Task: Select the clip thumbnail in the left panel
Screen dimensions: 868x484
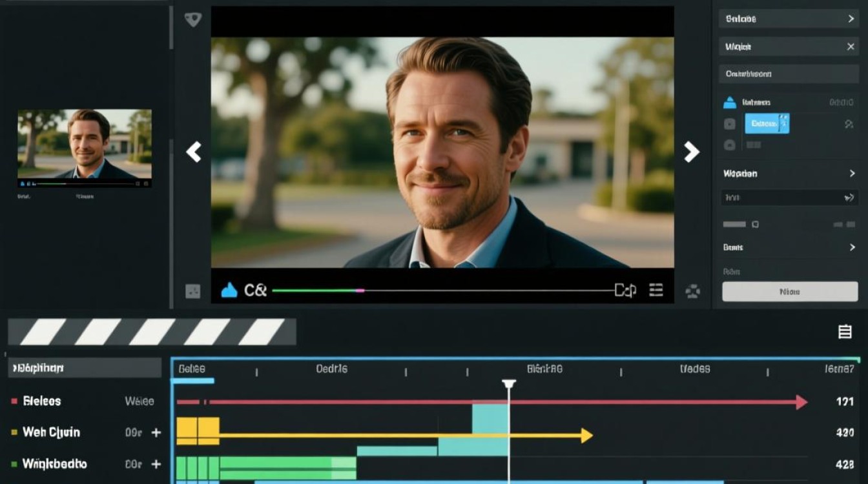Action: coord(85,143)
